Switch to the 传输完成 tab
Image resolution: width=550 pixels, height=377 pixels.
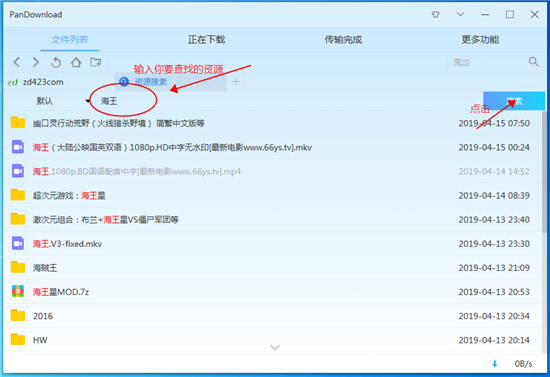pos(343,40)
